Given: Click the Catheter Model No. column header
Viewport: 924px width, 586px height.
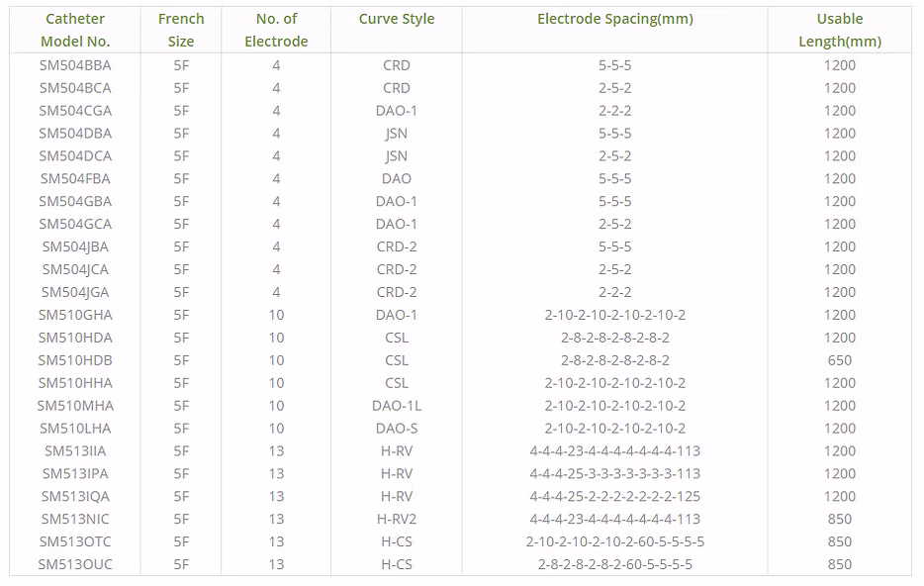Looking at the screenshot, I should [75, 30].
